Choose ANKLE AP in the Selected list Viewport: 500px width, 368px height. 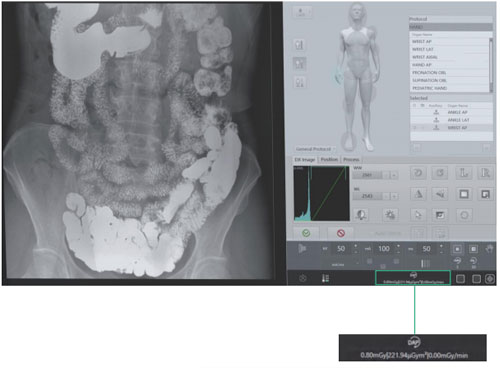(451, 112)
